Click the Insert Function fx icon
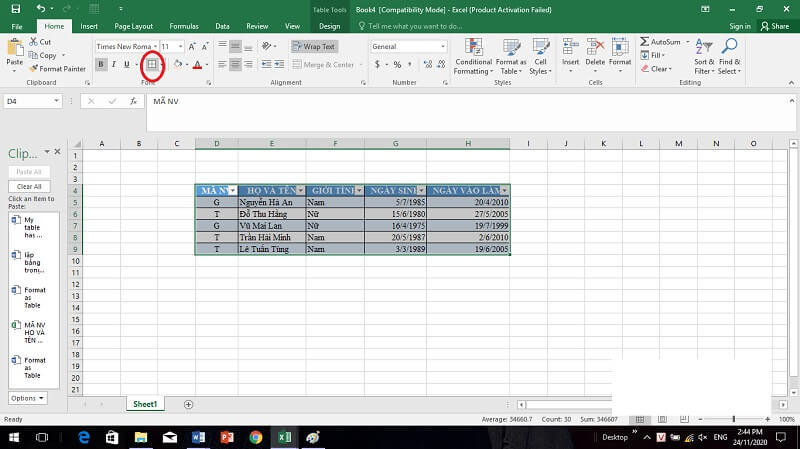 click(133, 101)
